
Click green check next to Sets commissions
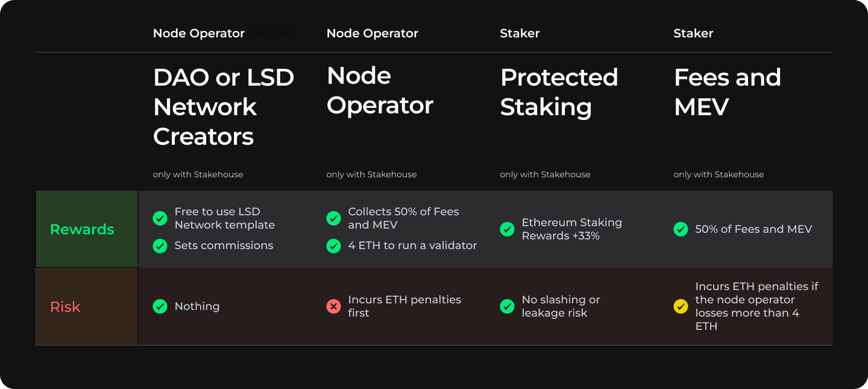click(160, 245)
